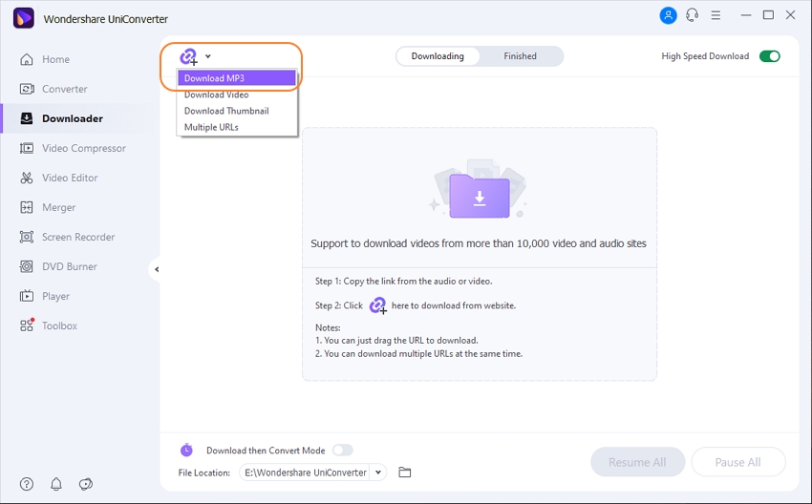
Task: Disable the High Speed Download switch
Action: 769,56
